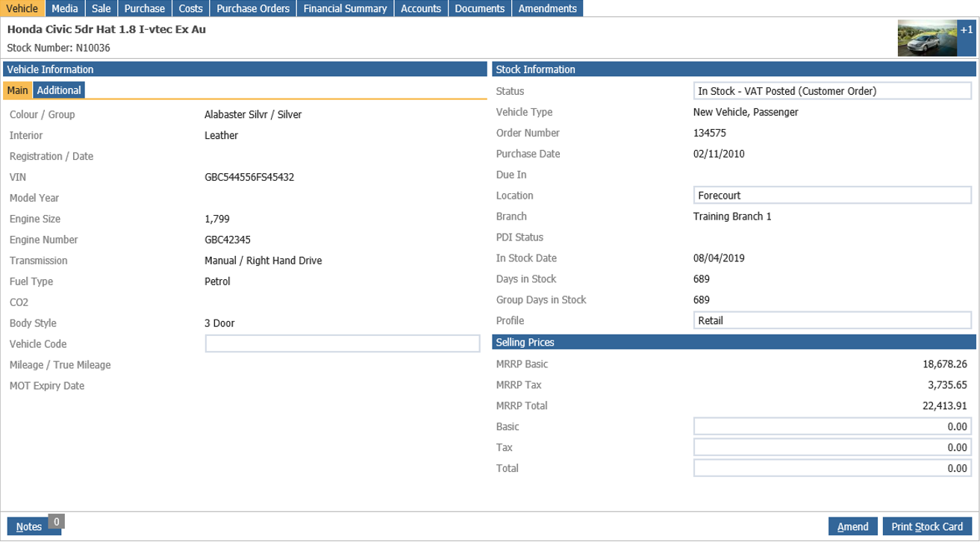Switch to Additional vehicle information sub-tab
980x545 pixels.
coord(59,90)
